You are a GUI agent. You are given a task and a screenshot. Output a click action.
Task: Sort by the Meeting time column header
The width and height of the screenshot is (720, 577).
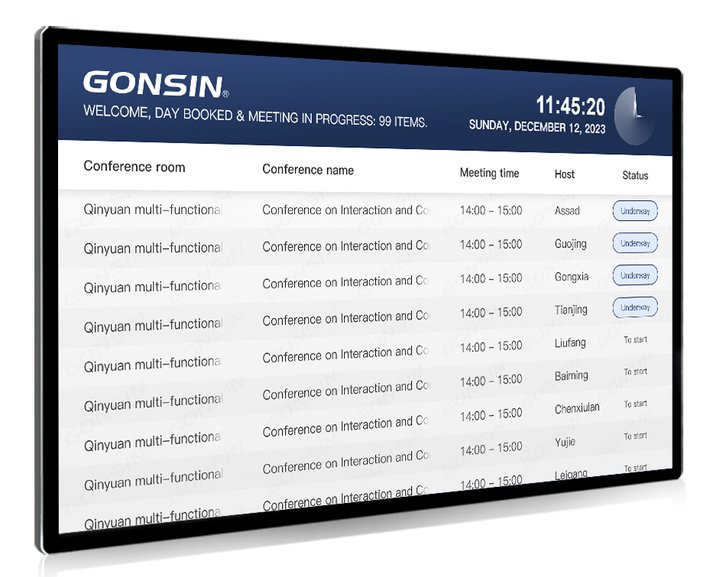tap(489, 173)
